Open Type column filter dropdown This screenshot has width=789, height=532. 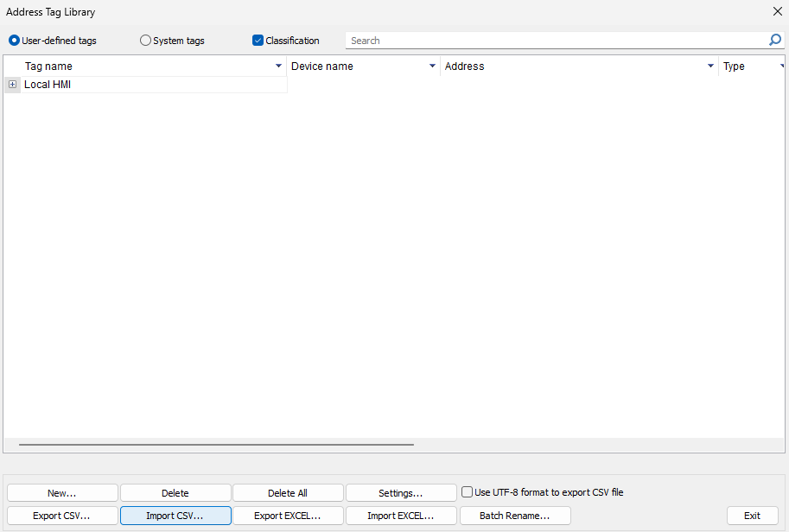click(x=782, y=66)
